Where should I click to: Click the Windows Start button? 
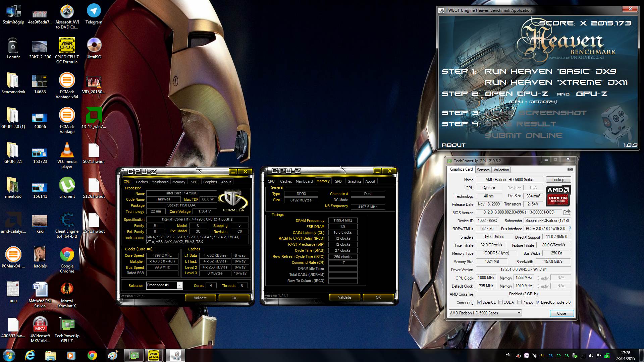click(9, 355)
